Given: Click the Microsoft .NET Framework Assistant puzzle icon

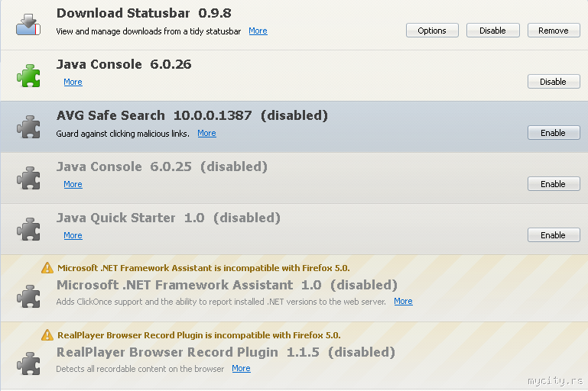Looking at the screenshot, I should 28,296.
